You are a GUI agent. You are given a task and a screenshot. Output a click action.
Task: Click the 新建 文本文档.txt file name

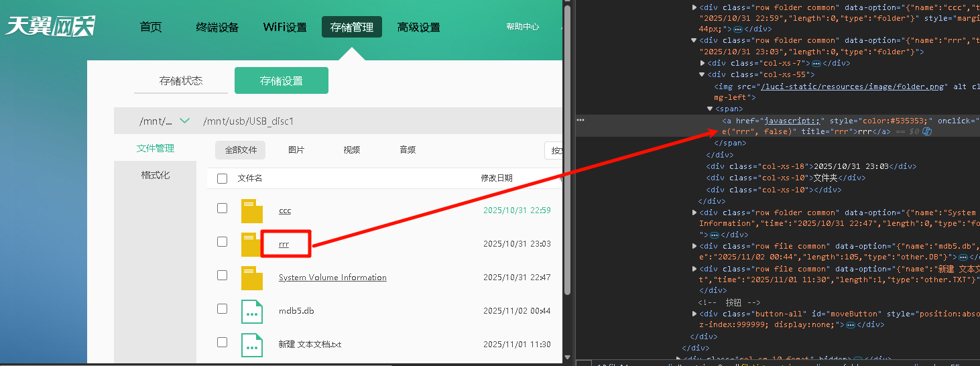tap(310, 345)
